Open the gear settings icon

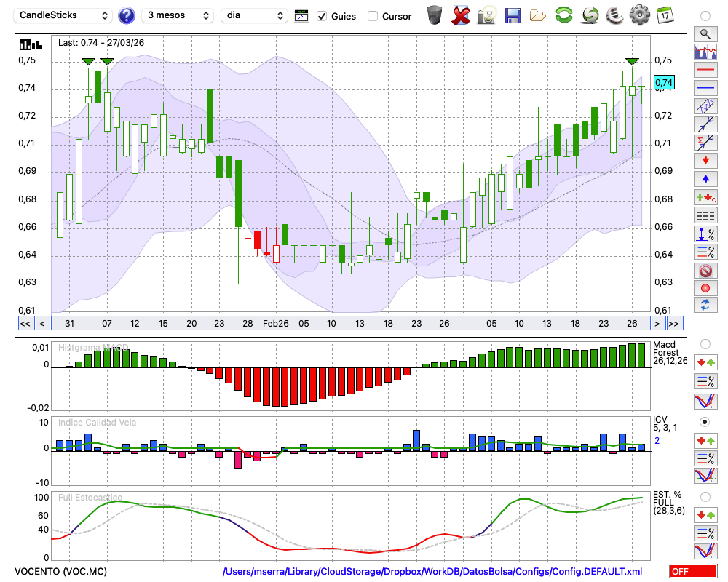coord(639,15)
